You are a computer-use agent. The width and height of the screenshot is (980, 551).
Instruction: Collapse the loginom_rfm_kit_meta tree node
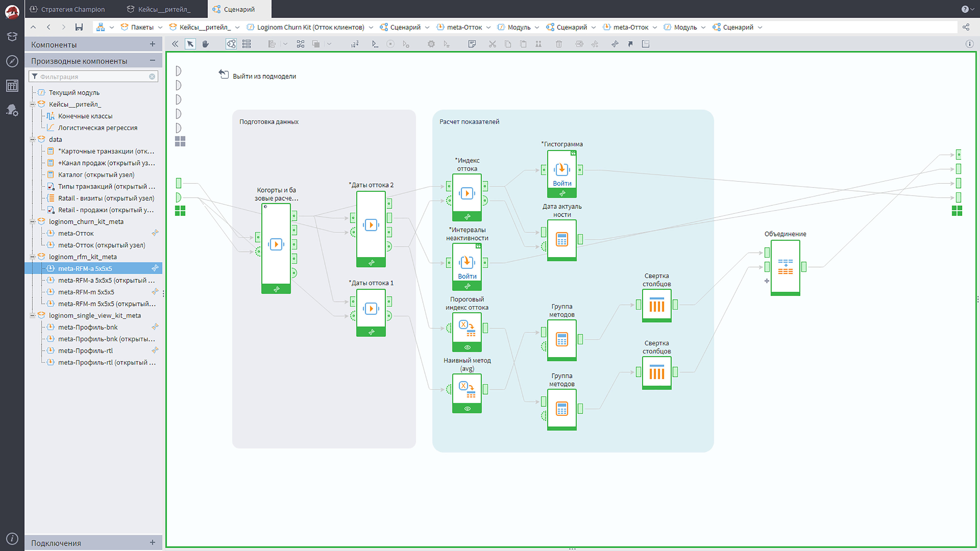pos(33,257)
